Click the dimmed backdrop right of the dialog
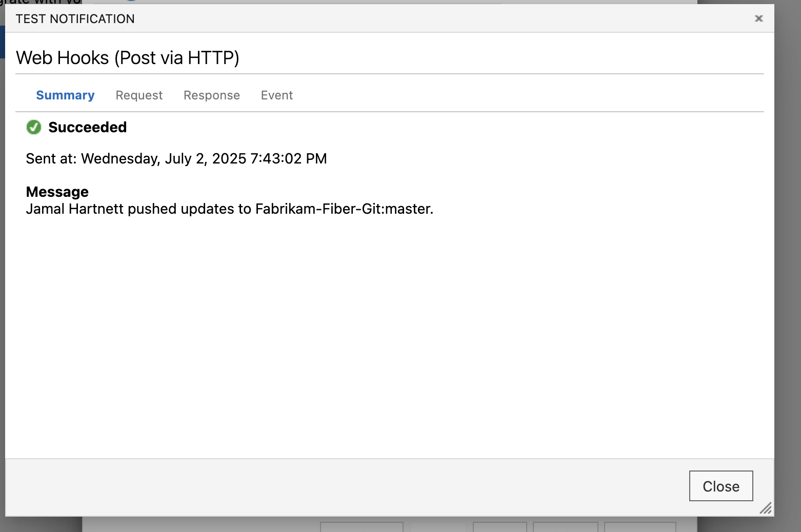Image resolution: width=801 pixels, height=532 pixels. [x=788, y=256]
